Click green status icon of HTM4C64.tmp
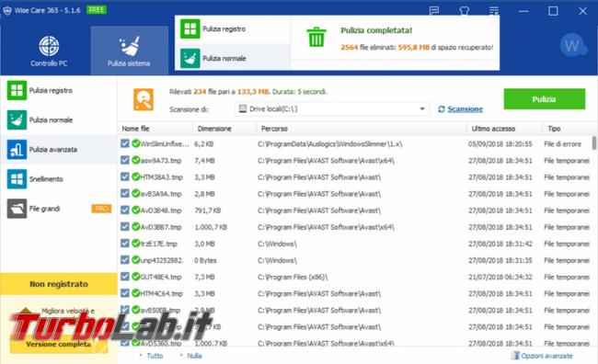598x364 pixels. click(136, 293)
